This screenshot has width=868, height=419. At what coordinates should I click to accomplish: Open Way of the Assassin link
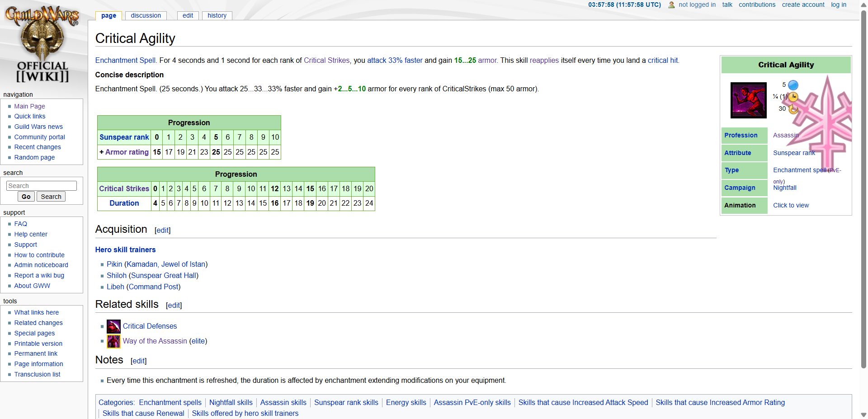tap(155, 341)
